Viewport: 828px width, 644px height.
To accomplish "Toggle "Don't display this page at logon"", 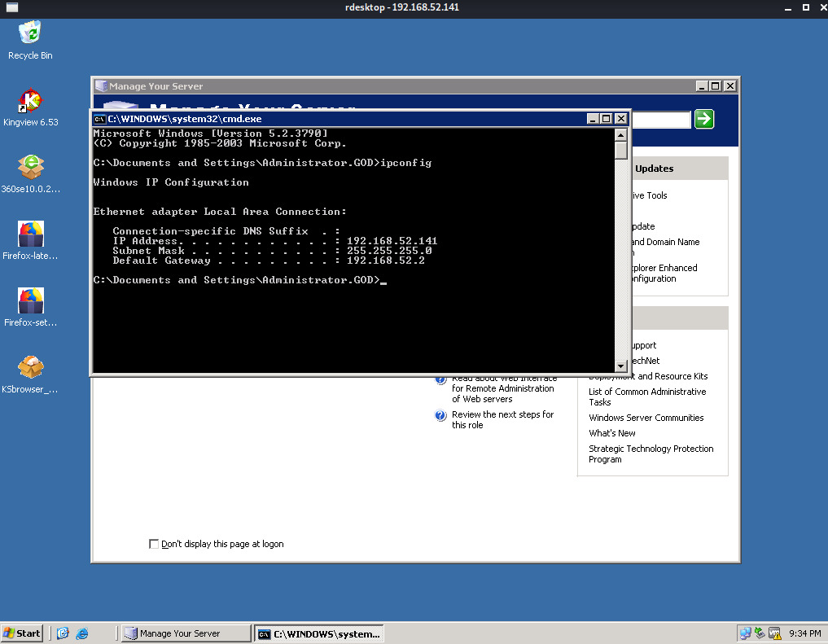I will pyautogui.click(x=154, y=544).
